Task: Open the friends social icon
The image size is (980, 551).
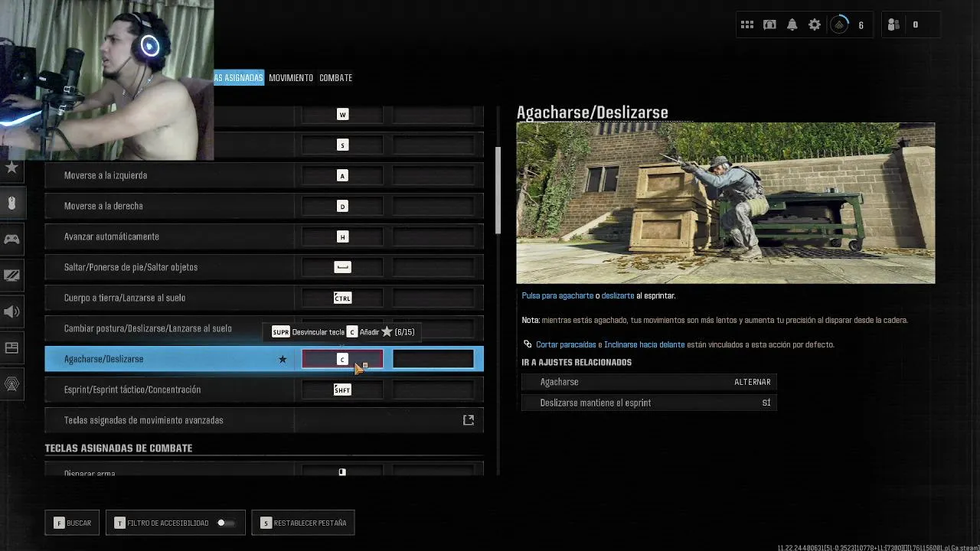Action: coord(893,24)
